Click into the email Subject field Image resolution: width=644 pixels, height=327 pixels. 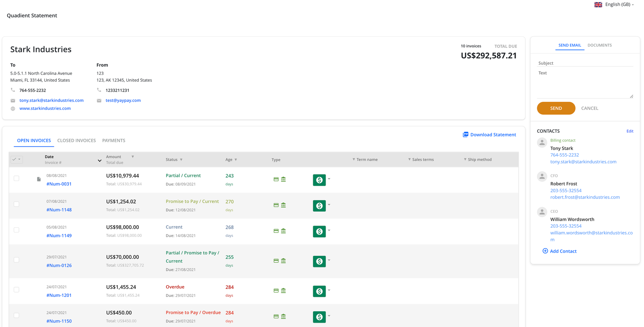point(585,63)
